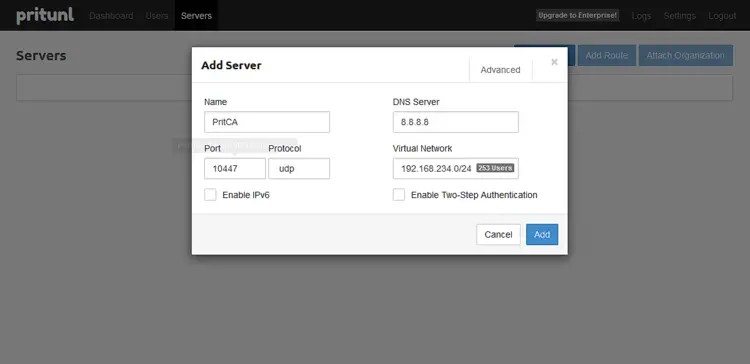This screenshot has width=750, height=364.
Task: Open the Servers nav item
Action: 196,16
